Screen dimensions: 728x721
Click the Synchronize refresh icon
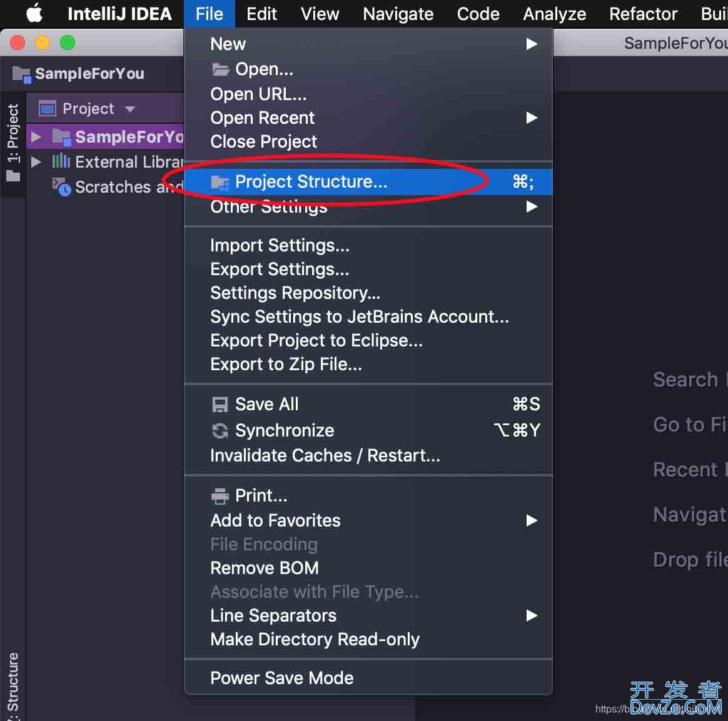point(220,431)
